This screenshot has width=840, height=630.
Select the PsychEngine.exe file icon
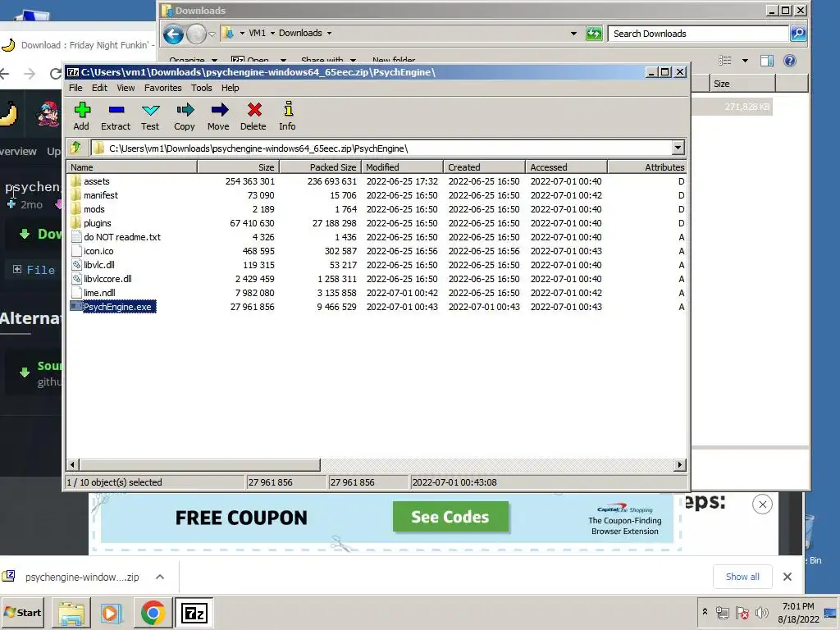[76, 307]
